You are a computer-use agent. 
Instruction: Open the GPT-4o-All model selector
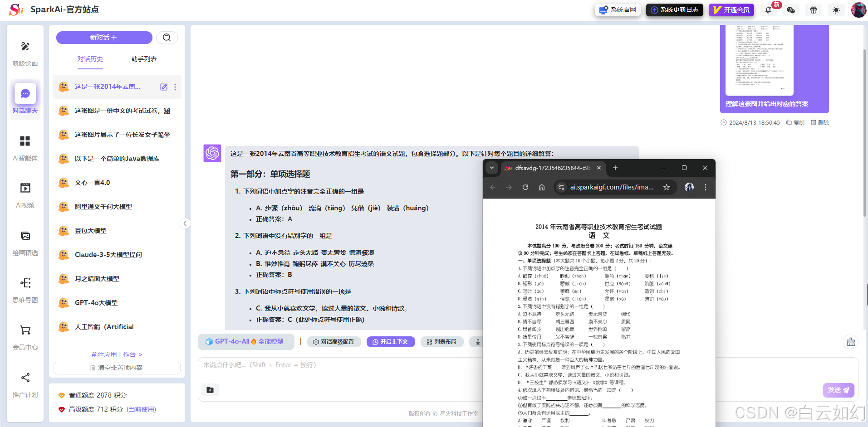pyautogui.click(x=246, y=342)
